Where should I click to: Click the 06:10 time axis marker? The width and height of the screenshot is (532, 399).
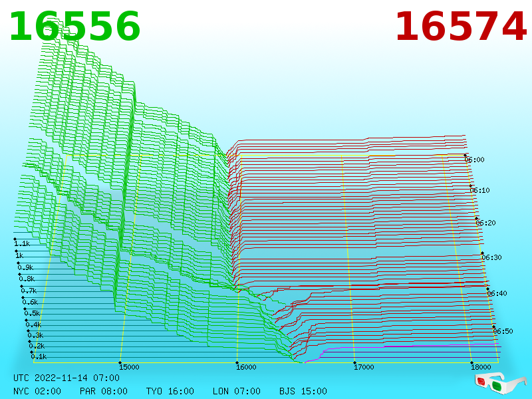[x=479, y=190]
